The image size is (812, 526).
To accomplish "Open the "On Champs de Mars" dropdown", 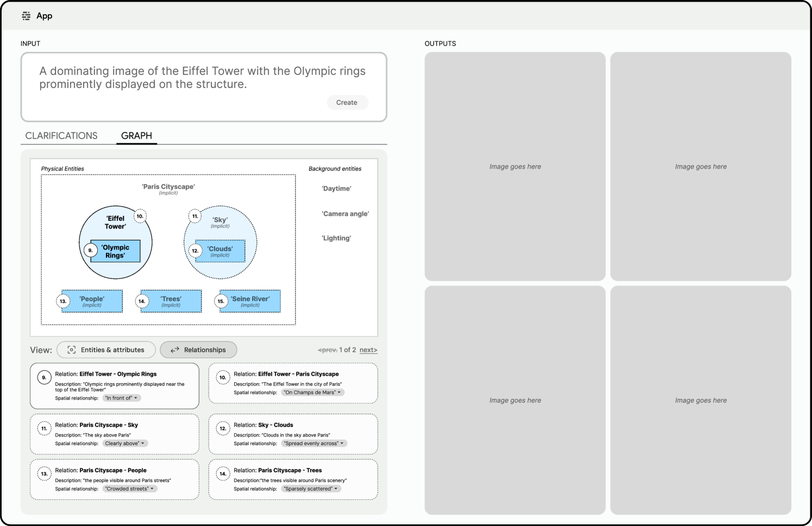I will (x=313, y=392).
